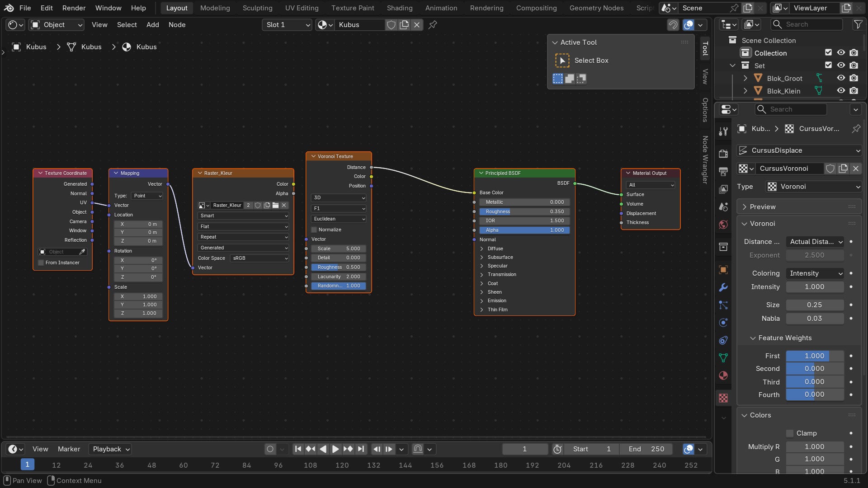Adjust the First feature weight slider
868x488 pixels.
815,356
